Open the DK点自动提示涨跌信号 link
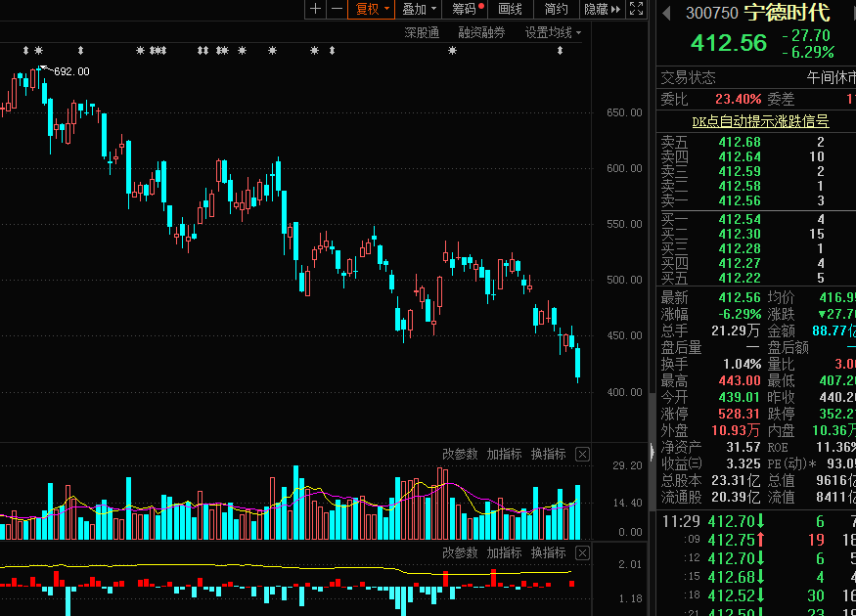 click(x=760, y=121)
